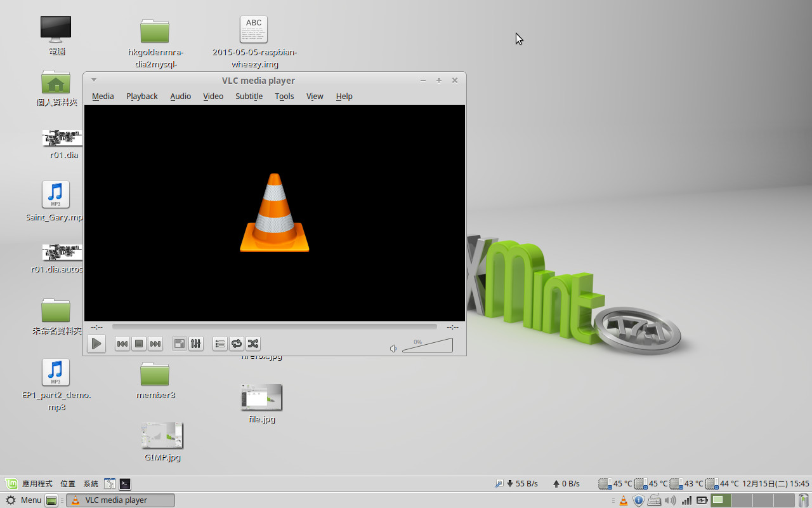This screenshot has width=812, height=508.
Task: Click the VLC cone logo in video area
Action: point(275,213)
